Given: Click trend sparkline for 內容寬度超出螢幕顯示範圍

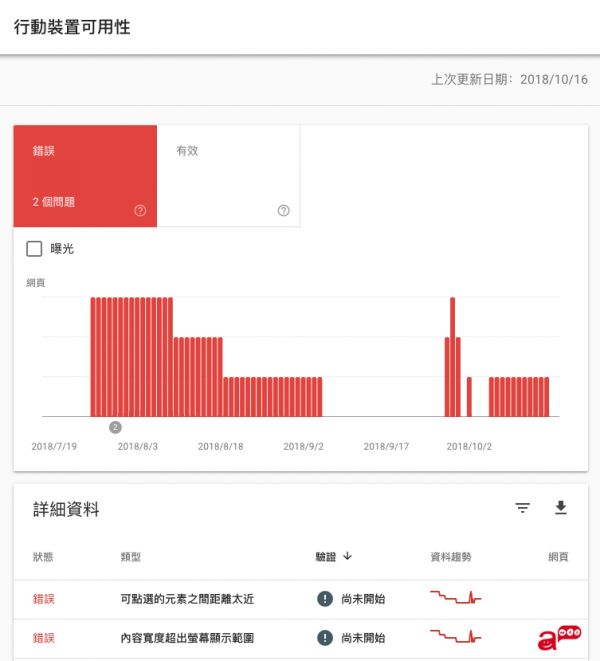Looking at the screenshot, I should point(455,636).
